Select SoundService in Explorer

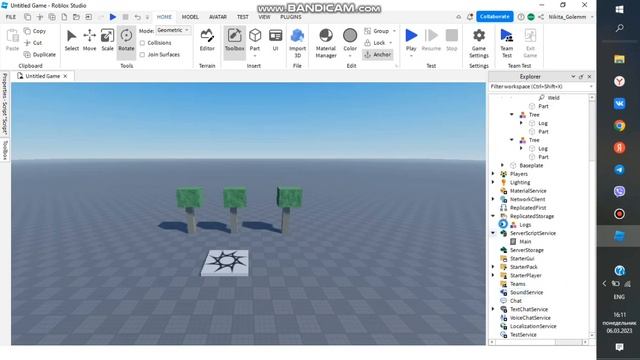point(527,292)
